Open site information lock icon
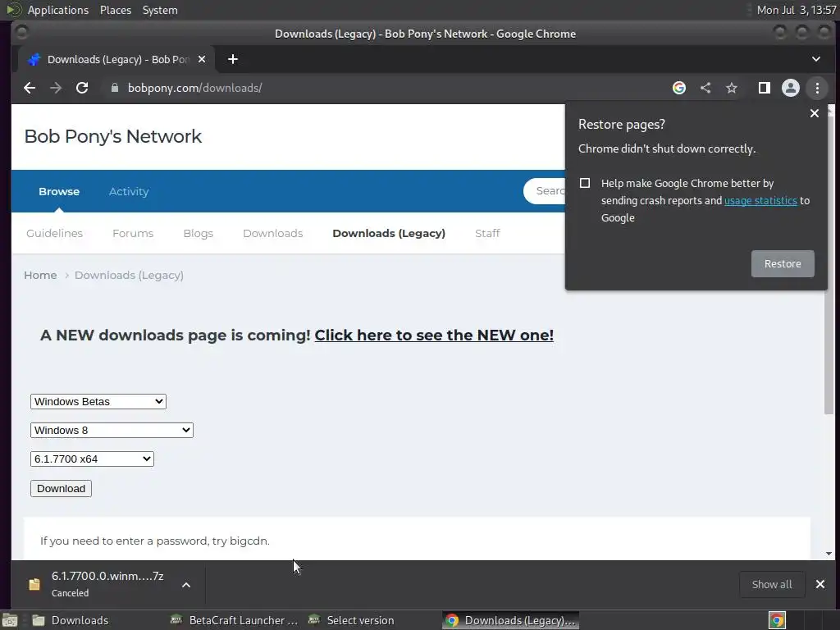Image resolution: width=840 pixels, height=630 pixels. [114, 88]
